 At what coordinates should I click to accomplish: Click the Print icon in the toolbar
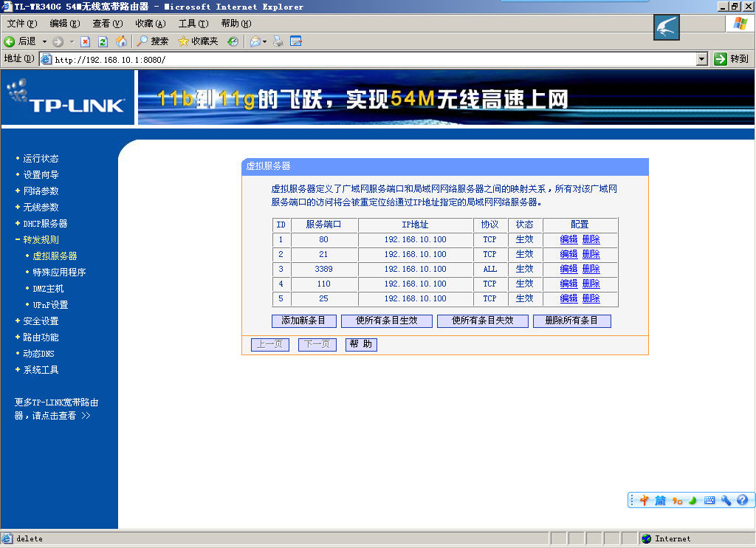coord(278,41)
